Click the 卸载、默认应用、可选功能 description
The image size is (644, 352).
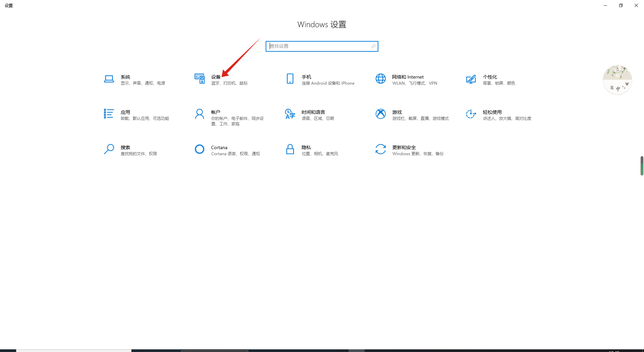tap(145, 119)
